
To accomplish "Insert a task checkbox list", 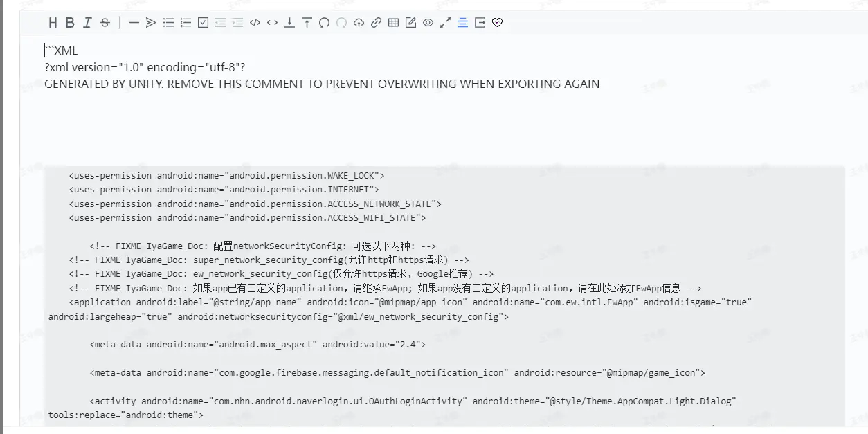I will (203, 23).
